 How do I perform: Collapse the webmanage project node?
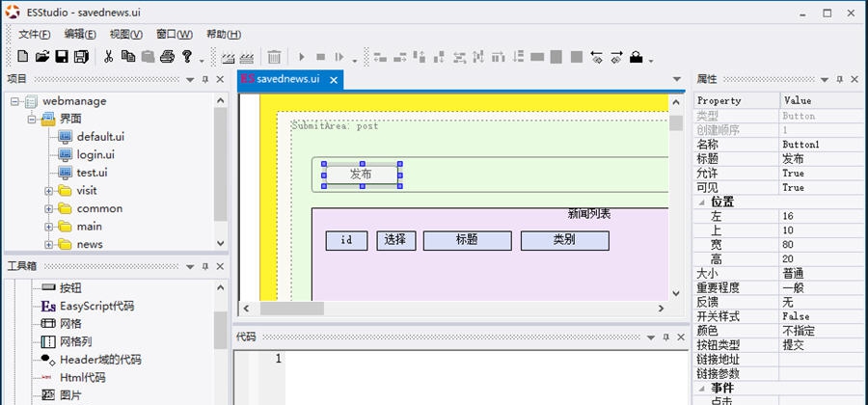pos(14,101)
